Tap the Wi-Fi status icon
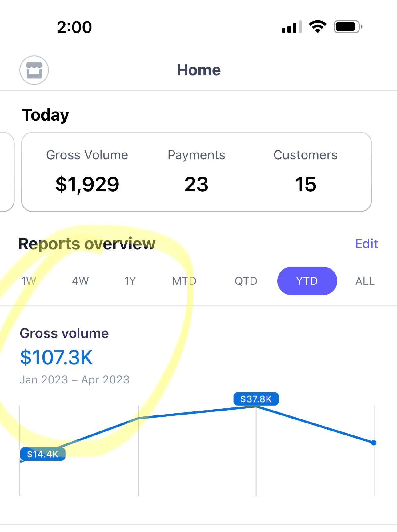397x532 pixels. (318, 27)
